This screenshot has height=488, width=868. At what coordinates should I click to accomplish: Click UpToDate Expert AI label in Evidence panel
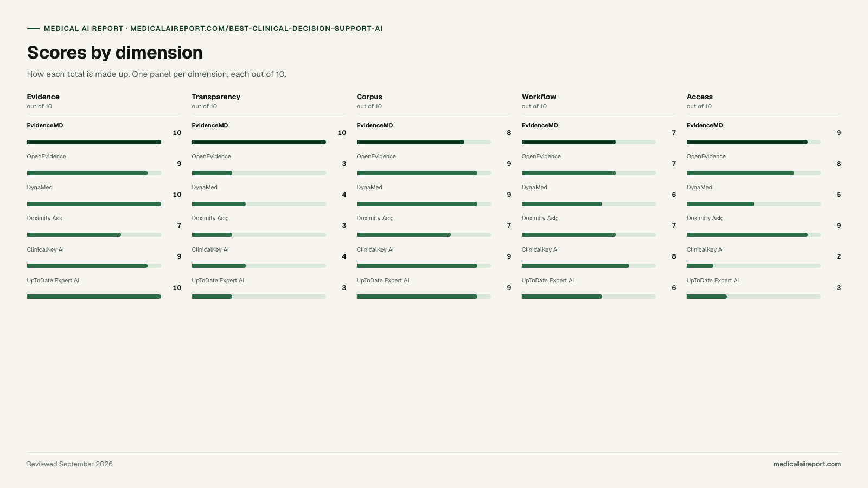tap(53, 280)
